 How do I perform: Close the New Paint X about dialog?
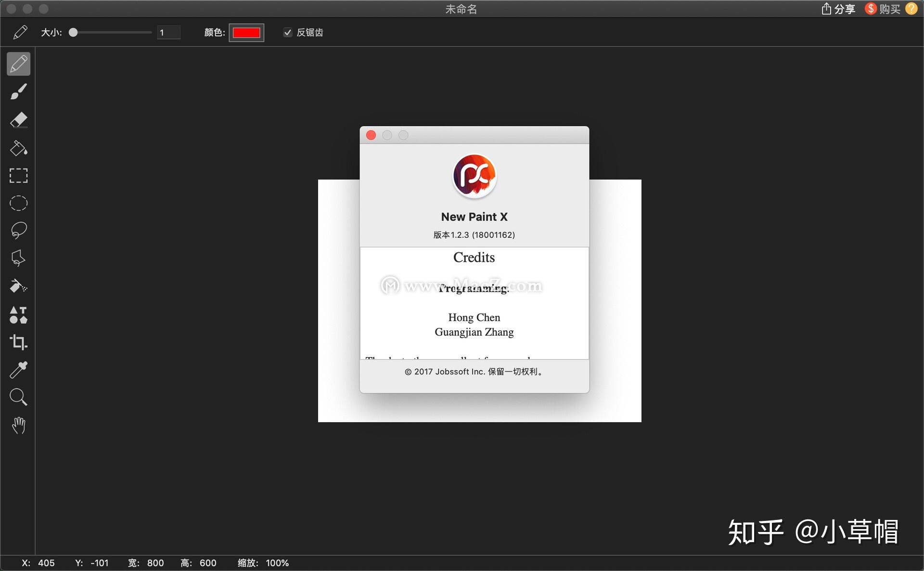tap(371, 135)
